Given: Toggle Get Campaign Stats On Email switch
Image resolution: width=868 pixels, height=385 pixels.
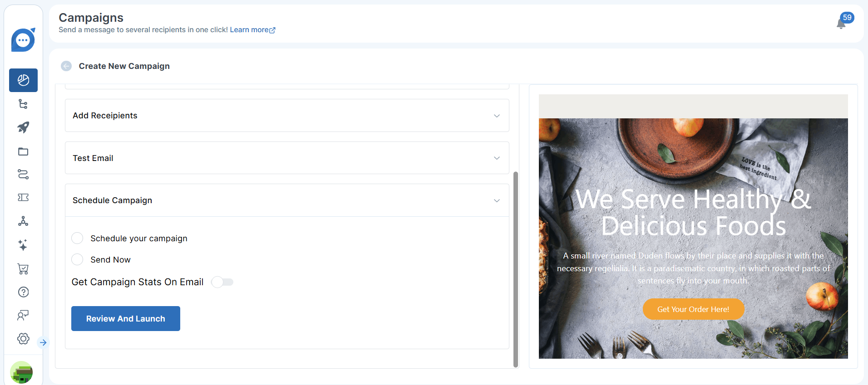Looking at the screenshot, I should click(222, 282).
